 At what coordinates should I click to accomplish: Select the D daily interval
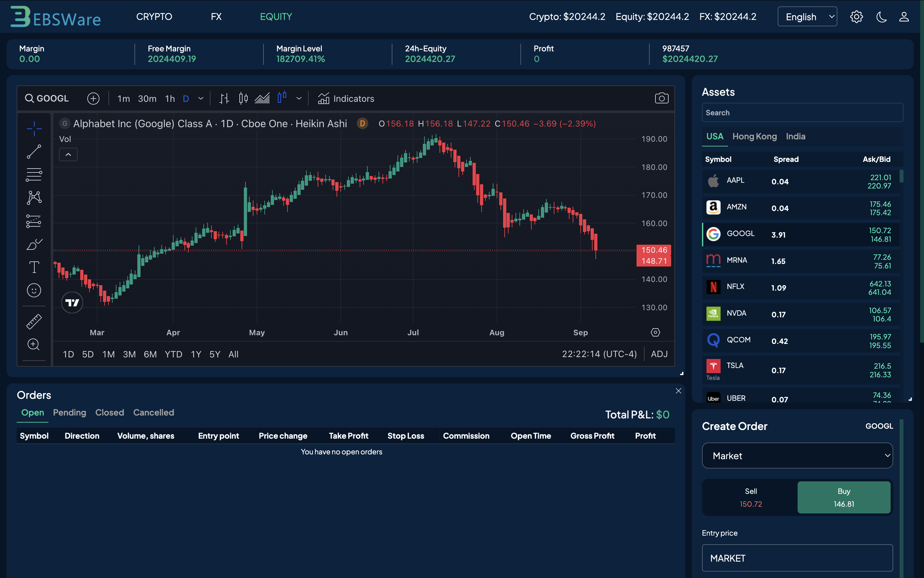(x=186, y=99)
